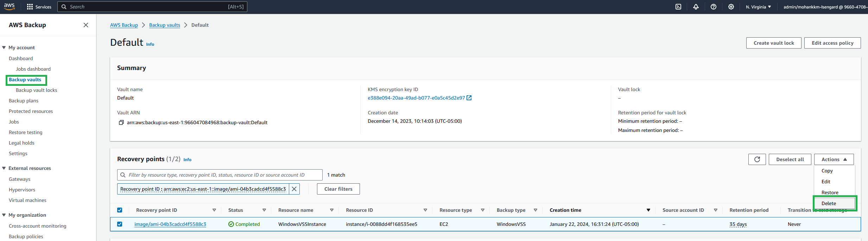Viewport: 868px width, 241px height.
Task: Open Virtual machines in sidebar
Action: point(27,200)
